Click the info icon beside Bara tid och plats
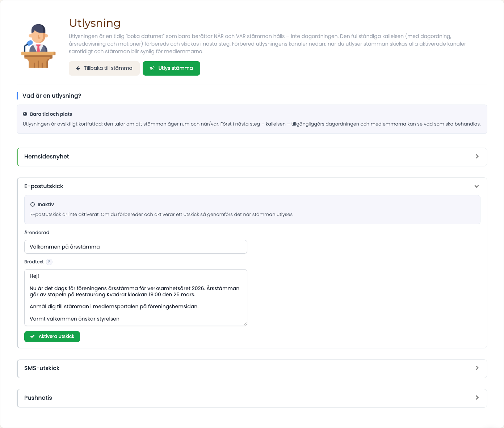 [x=25, y=114]
